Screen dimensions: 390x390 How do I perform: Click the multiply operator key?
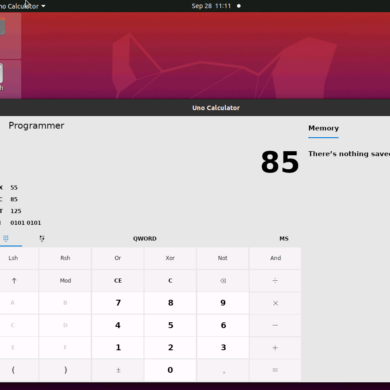point(275,303)
